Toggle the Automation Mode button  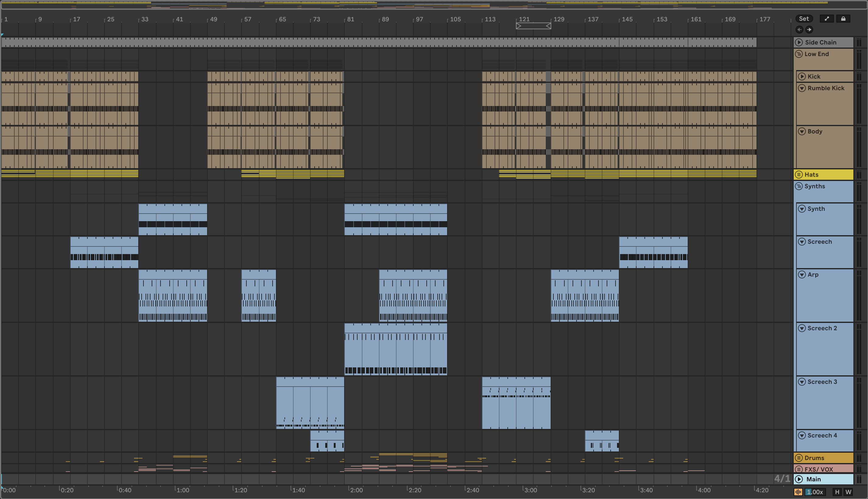[827, 19]
